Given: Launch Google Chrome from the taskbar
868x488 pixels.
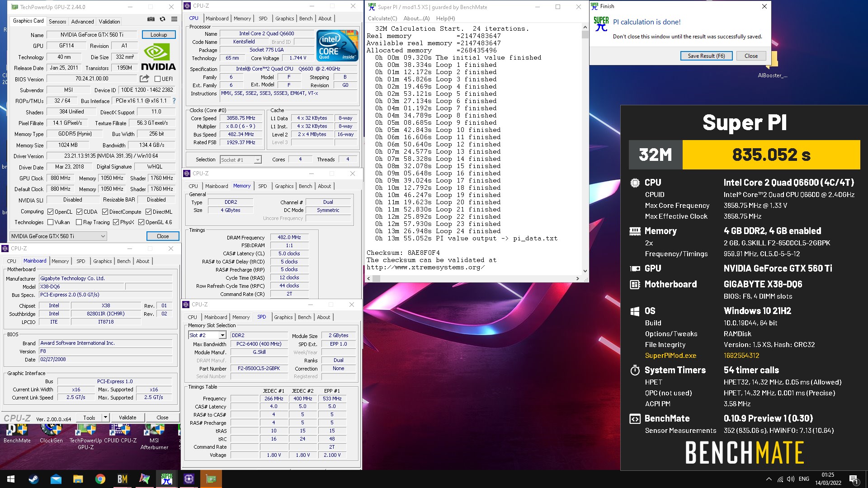Looking at the screenshot, I should [100, 479].
